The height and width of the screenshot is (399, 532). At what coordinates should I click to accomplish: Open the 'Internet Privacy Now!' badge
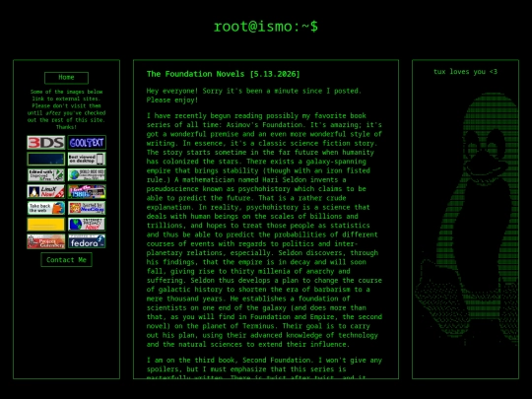(87, 225)
